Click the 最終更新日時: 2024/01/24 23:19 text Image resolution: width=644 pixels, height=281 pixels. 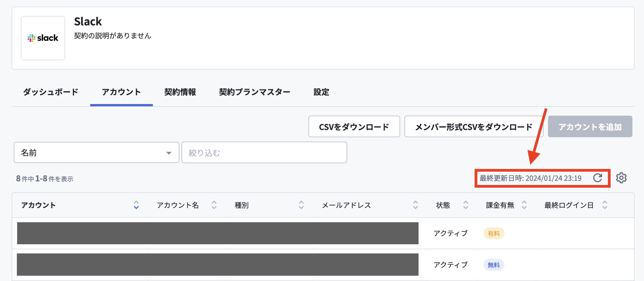[531, 178]
